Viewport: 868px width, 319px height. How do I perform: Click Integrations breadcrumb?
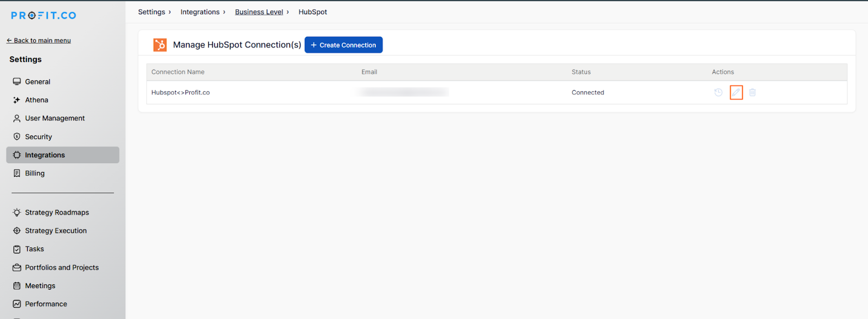tap(200, 12)
